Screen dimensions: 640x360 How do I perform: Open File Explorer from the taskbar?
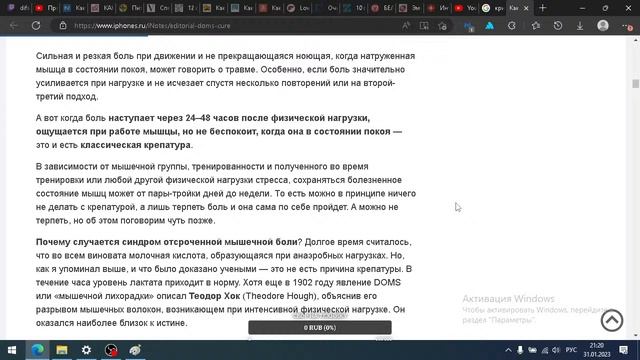62,350
